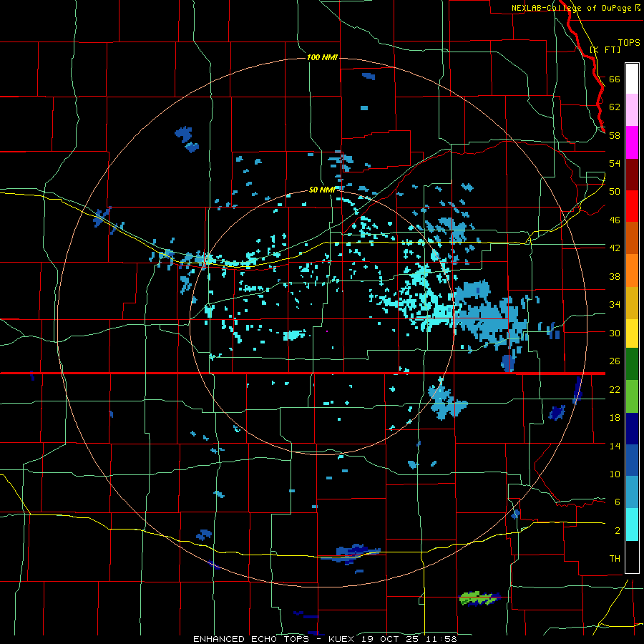Screen dimensions: 644x644
Task: Click the 26 value on the scale
Action: (615, 361)
